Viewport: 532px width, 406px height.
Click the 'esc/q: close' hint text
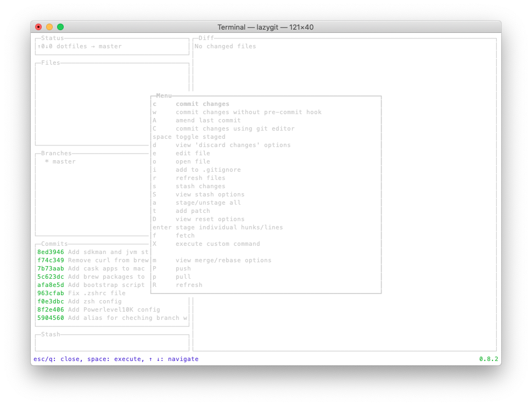(x=57, y=359)
